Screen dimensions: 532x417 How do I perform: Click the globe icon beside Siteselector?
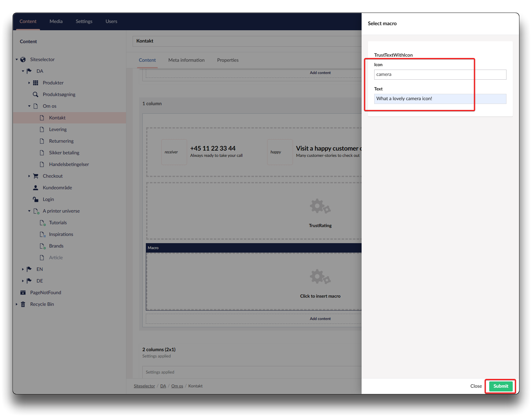(x=23, y=60)
